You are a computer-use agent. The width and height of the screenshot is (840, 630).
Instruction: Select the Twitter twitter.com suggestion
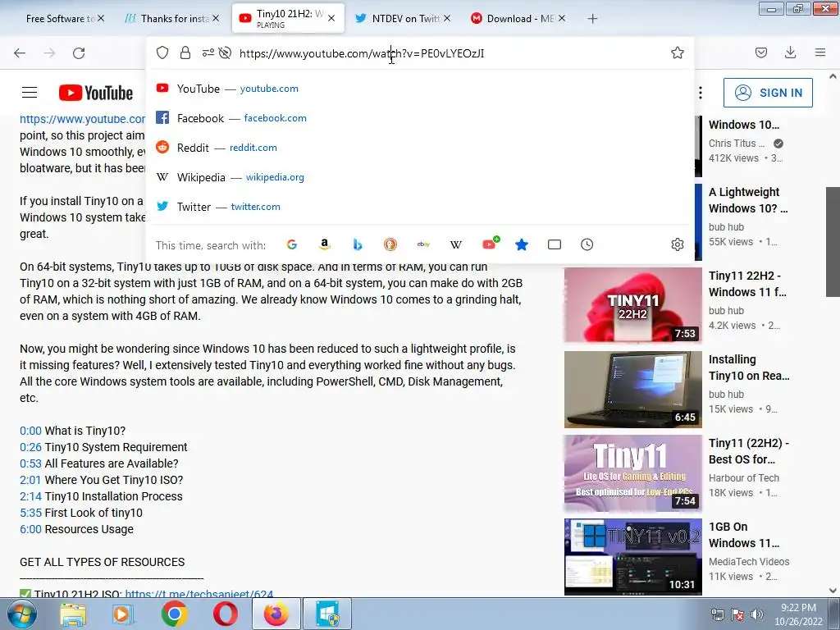[420, 206]
